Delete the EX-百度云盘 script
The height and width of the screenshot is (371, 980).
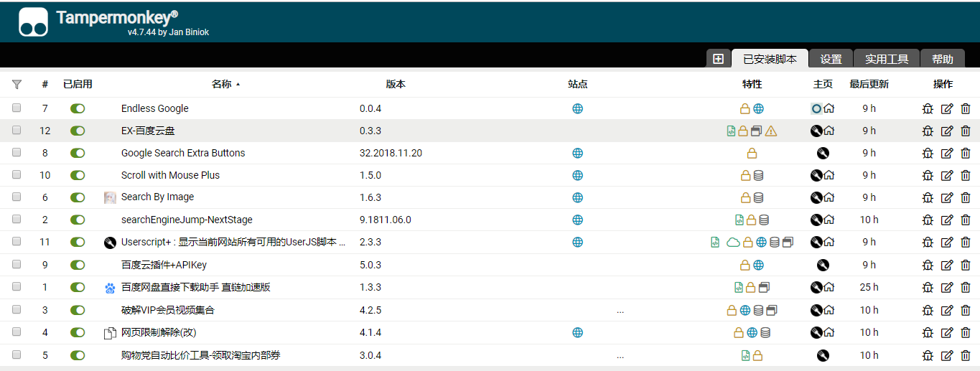click(x=965, y=131)
